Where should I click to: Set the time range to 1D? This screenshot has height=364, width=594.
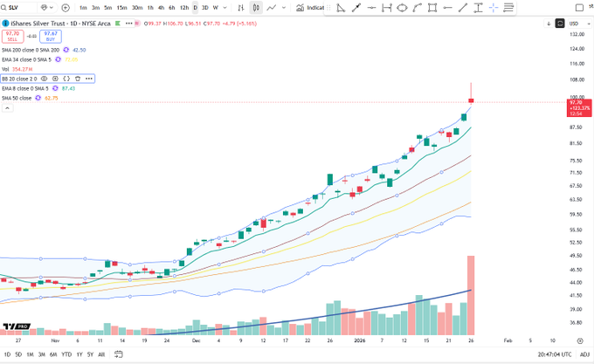[x=7, y=354]
